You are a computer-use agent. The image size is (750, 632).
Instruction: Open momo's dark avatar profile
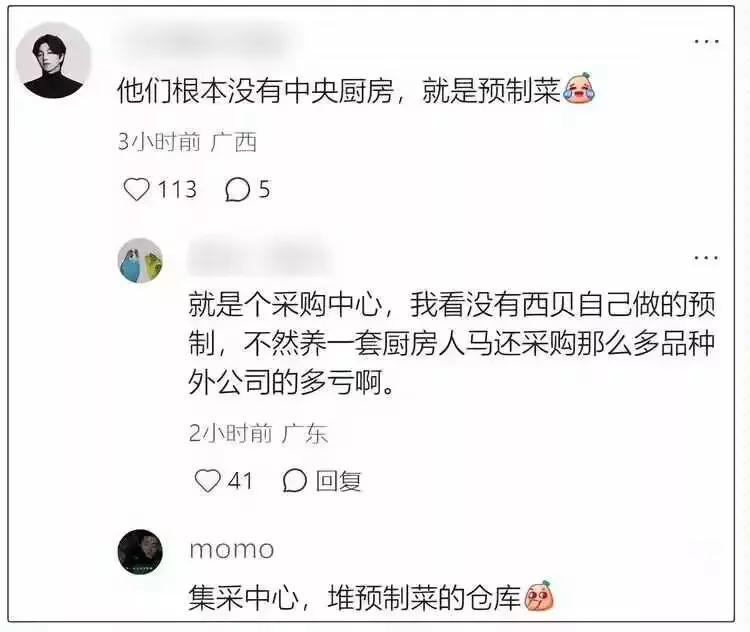140,552
